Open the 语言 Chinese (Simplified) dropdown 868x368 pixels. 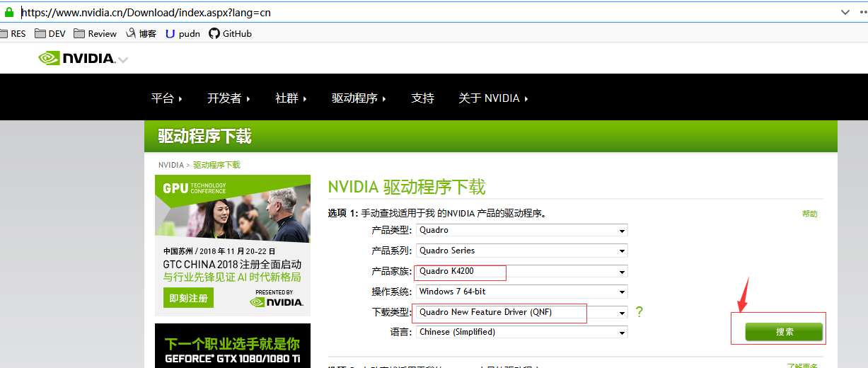tap(522, 332)
